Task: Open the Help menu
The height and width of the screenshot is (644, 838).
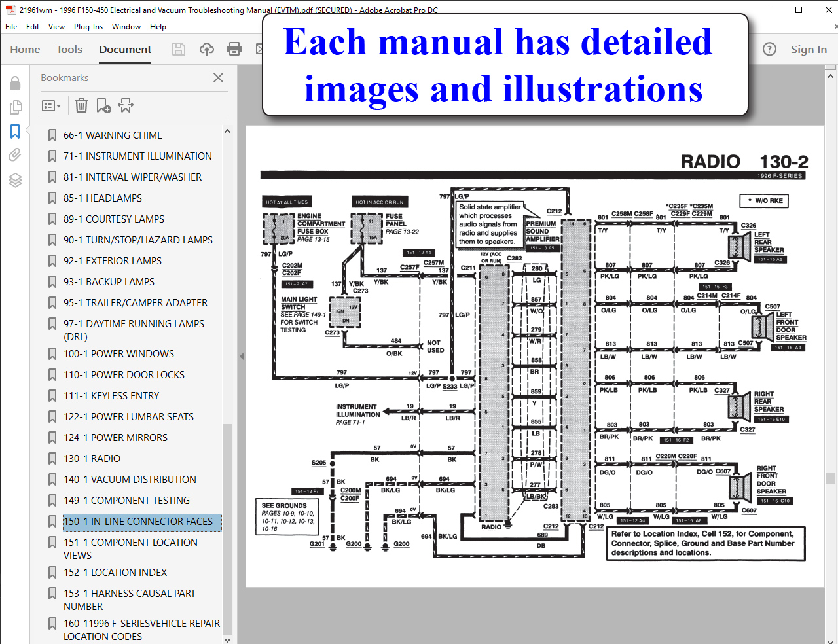Action: pyautogui.click(x=158, y=27)
